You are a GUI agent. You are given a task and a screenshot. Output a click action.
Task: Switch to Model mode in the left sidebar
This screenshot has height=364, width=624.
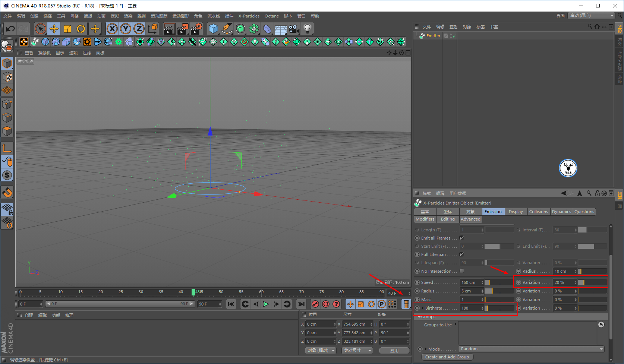(x=7, y=64)
